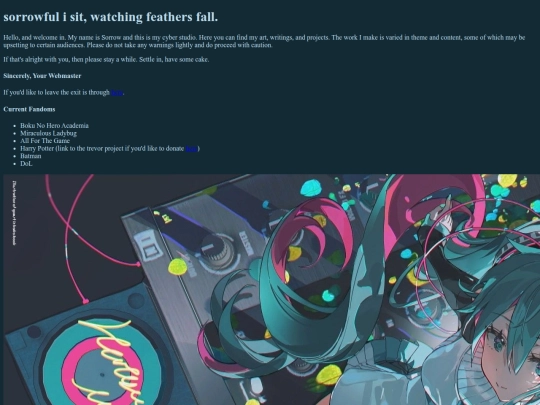Click the welcome paragraph mentioning 'cyber studio'

pyautogui.click(x=264, y=41)
